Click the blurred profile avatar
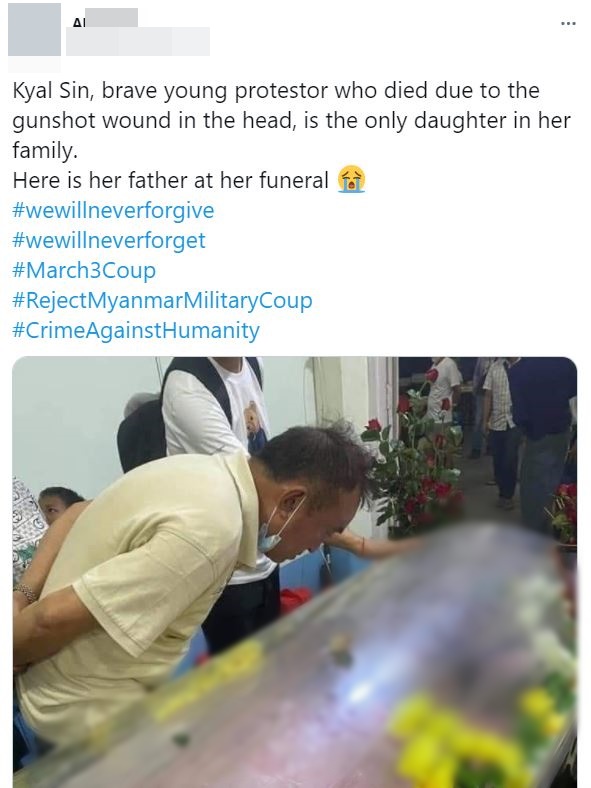 click(x=34, y=29)
